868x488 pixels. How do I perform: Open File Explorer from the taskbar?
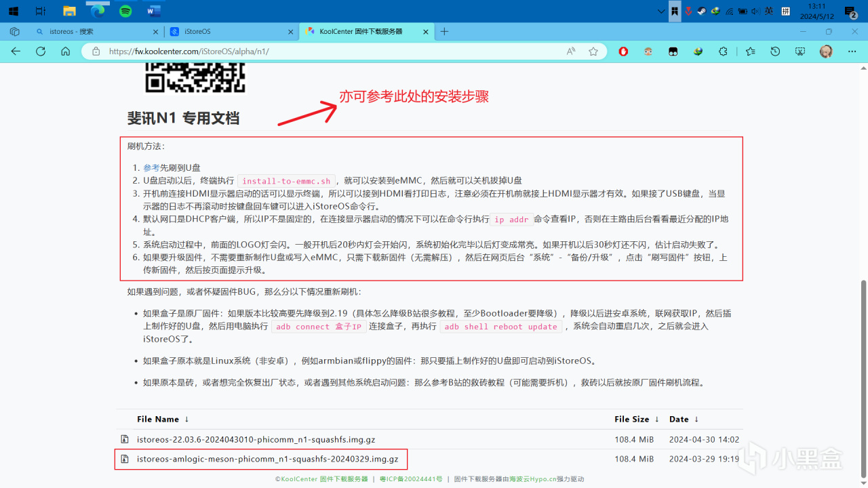(69, 11)
